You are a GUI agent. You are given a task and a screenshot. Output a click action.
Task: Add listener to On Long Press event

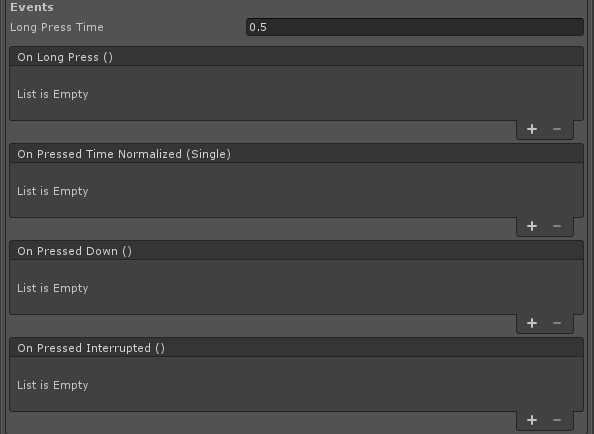[x=532, y=129]
